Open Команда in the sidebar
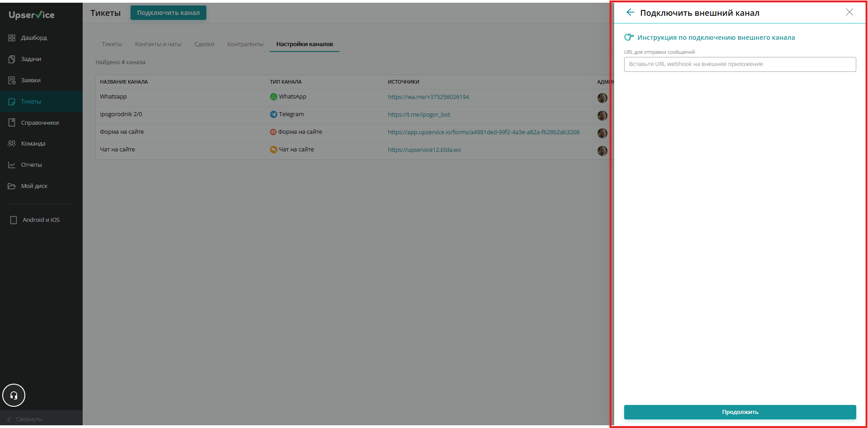Image resolution: width=868 pixels, height=428 pixels. tap(33, 144)
